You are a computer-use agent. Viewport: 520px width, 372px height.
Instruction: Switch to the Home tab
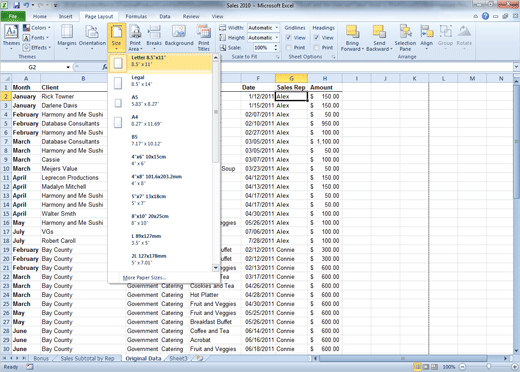click(x=40, y=16)
